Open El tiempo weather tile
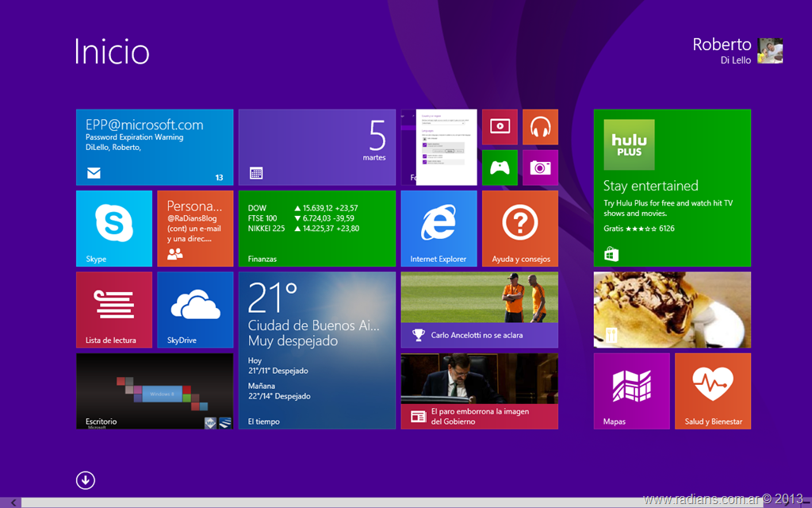Image resolution: width=812 pixels, height=508 pixels. tap(316, 350)
